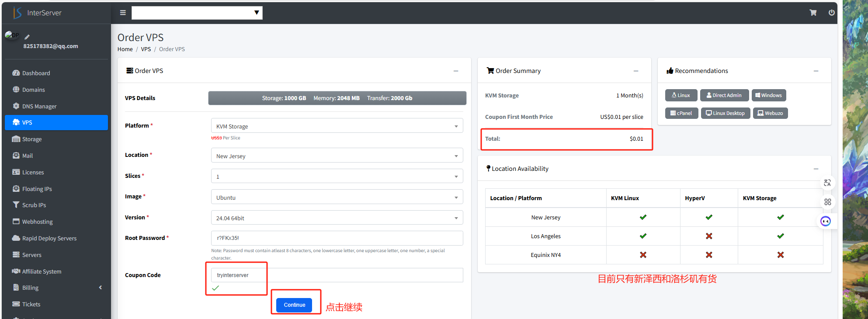Collapse the Recommendations panel
The width and height of the screenshot is (868, 319).
click(x=816, y=71)
